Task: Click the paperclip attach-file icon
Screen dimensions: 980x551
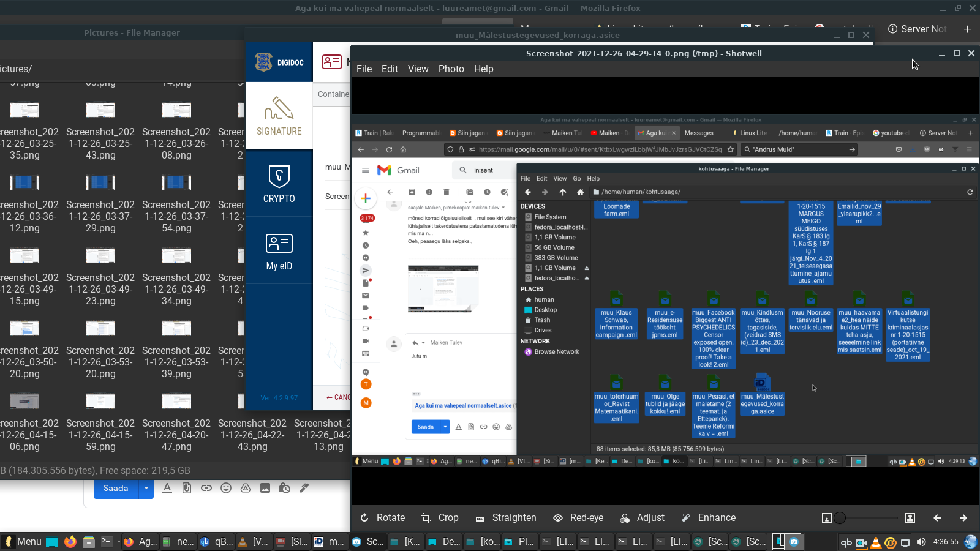Action: [187, 488]
